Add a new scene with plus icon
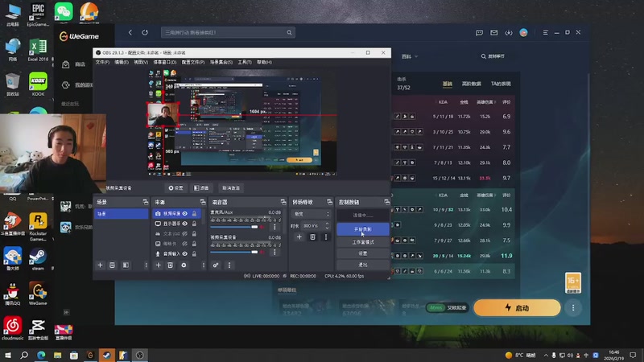This screenshot has height=362, width=644. pyautogui.click(x=100, y=265)
